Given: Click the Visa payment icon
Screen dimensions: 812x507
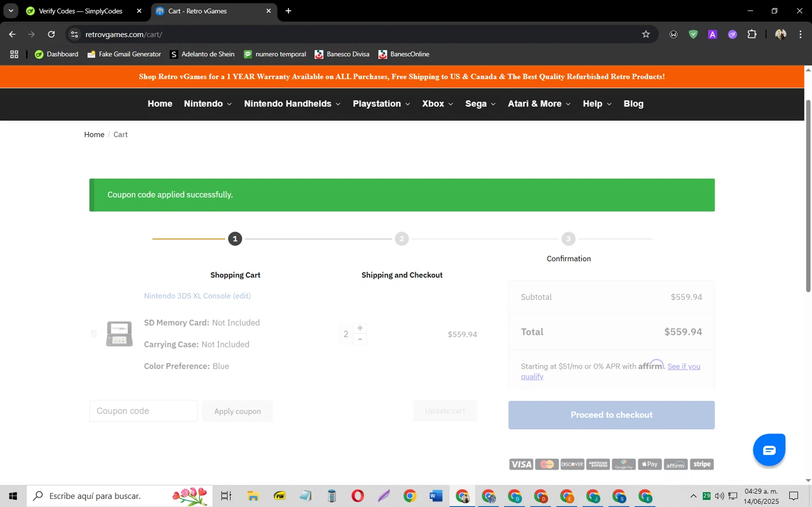Looking at the screenshot, I should tap(521, 464).
